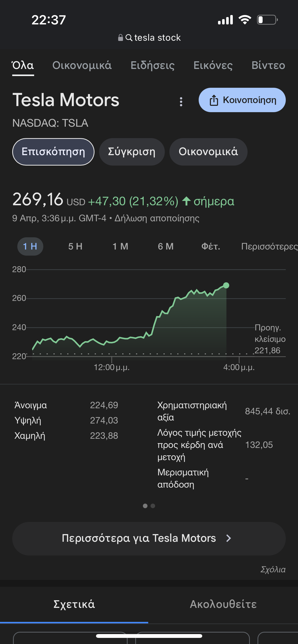Switch chart to 5 Η range
This screenshot has width=298, height=644.
(75, 246)
